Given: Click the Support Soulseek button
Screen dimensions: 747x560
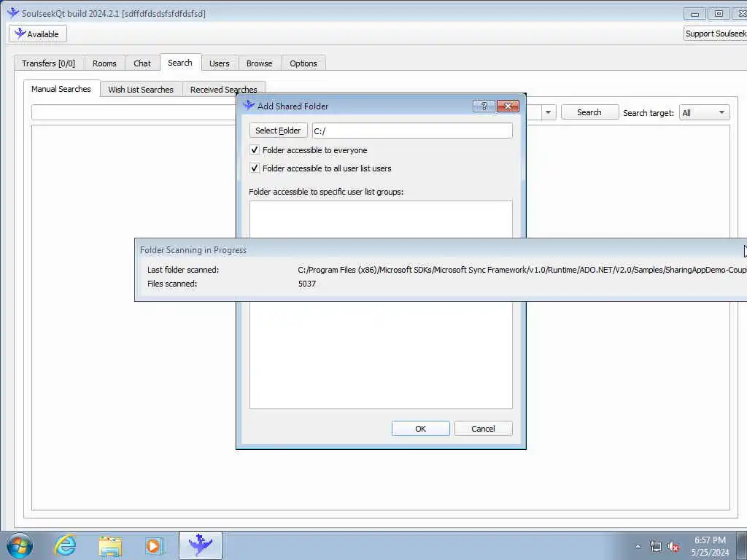Looking at the screenshot, I should click(x=716, y=34).
